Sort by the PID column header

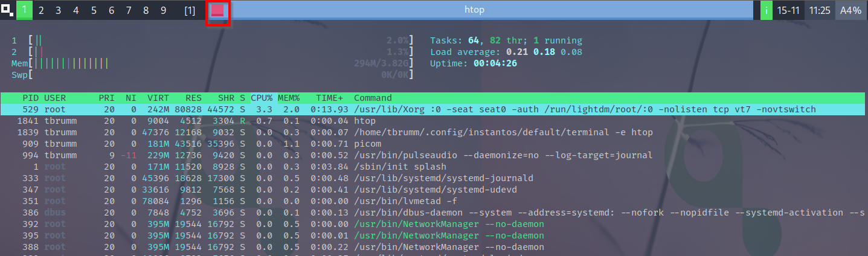pos(30,98)
